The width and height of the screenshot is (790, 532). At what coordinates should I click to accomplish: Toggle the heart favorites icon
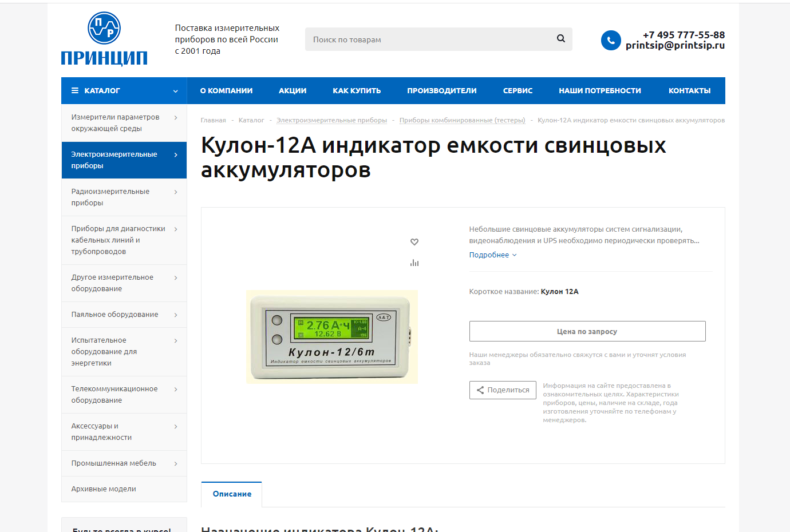pyautogui.click(x=414, y=241)
